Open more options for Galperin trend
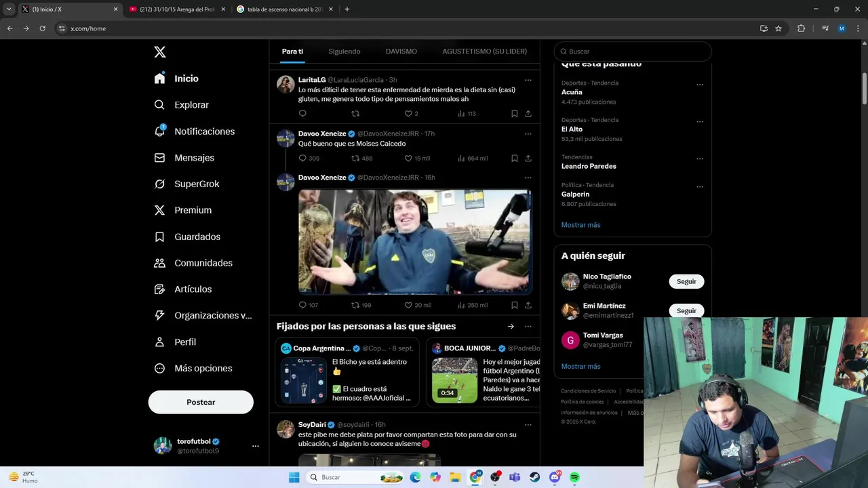Image resolution: width=868 pixels, height=488 pixels. click(x=700, y=186)
